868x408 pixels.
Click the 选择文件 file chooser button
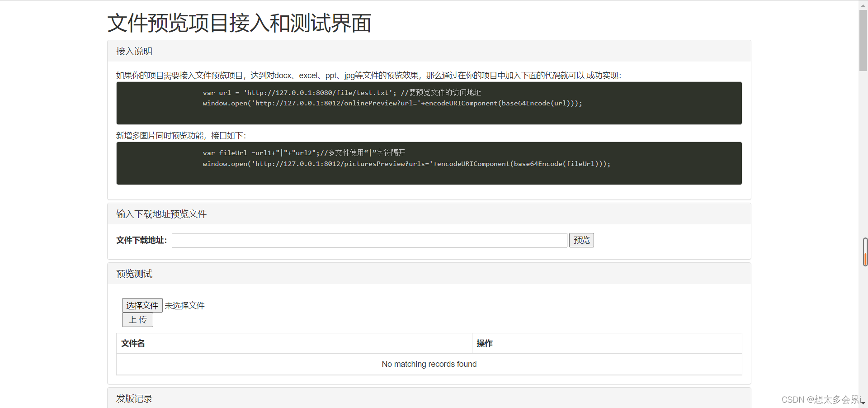(142, 305)
